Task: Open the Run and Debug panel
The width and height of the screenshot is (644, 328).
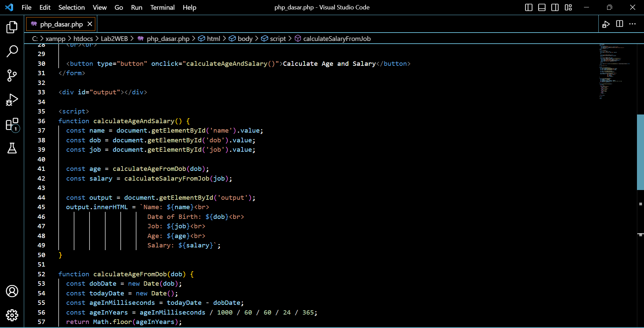Action: [12, 100]
